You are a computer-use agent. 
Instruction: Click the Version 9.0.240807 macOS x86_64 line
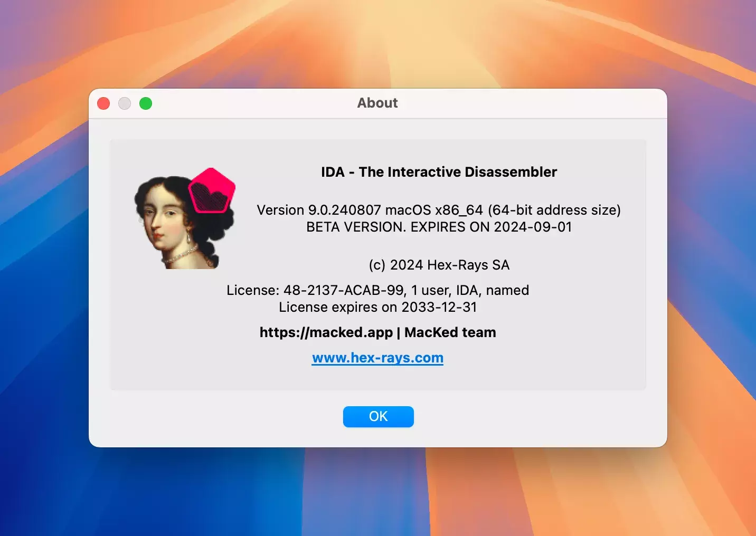[439, 210]
